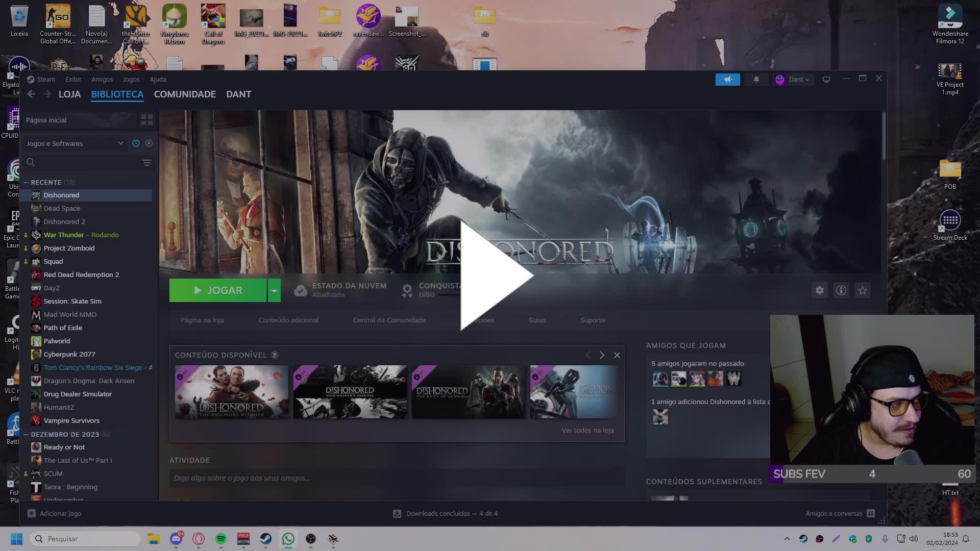Open Steam announcements megaphone icon
This screenshot has height=551, width=980.
728,80
